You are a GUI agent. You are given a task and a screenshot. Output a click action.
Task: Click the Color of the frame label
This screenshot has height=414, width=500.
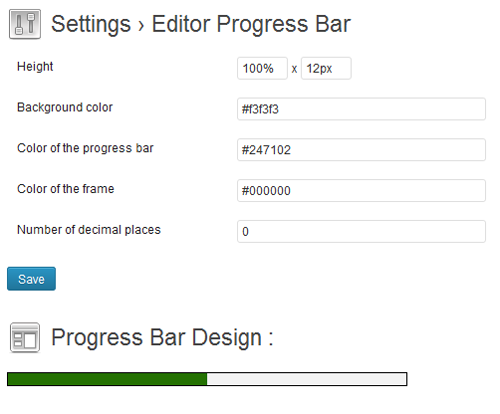coord(66,189)
